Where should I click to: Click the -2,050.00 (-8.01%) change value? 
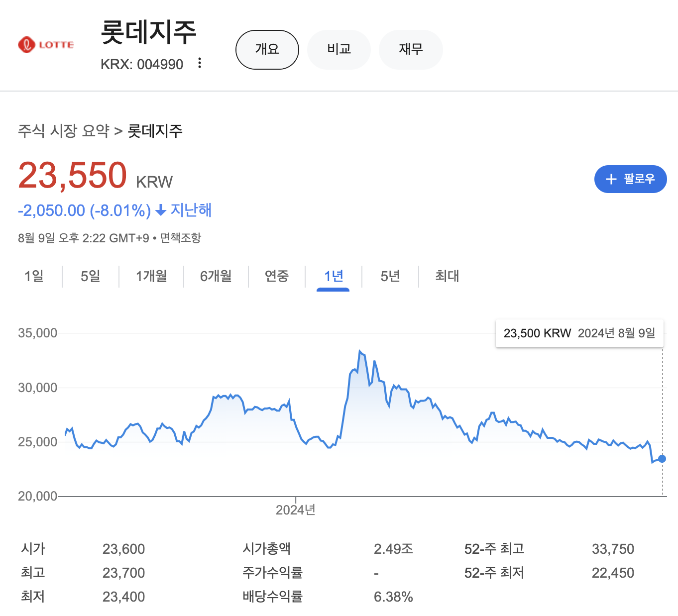pyautogui.click(x=84, y=210)
